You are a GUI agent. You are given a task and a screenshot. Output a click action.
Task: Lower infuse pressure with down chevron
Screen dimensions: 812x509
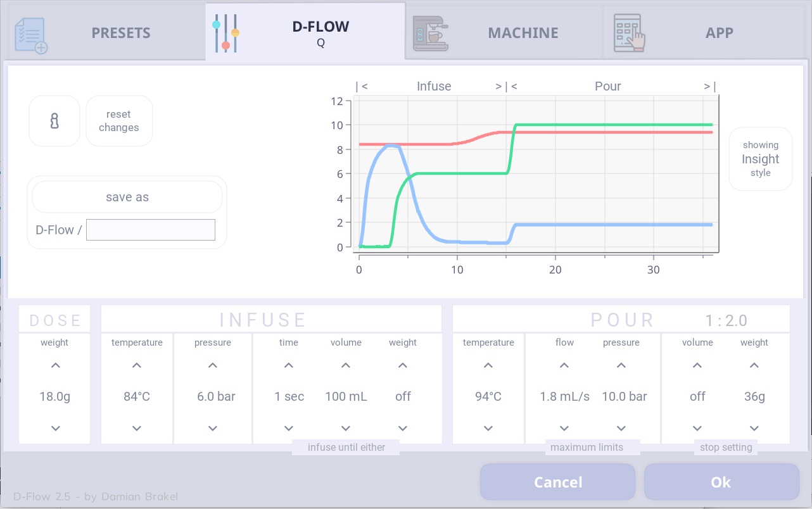[x=213, y=428]
